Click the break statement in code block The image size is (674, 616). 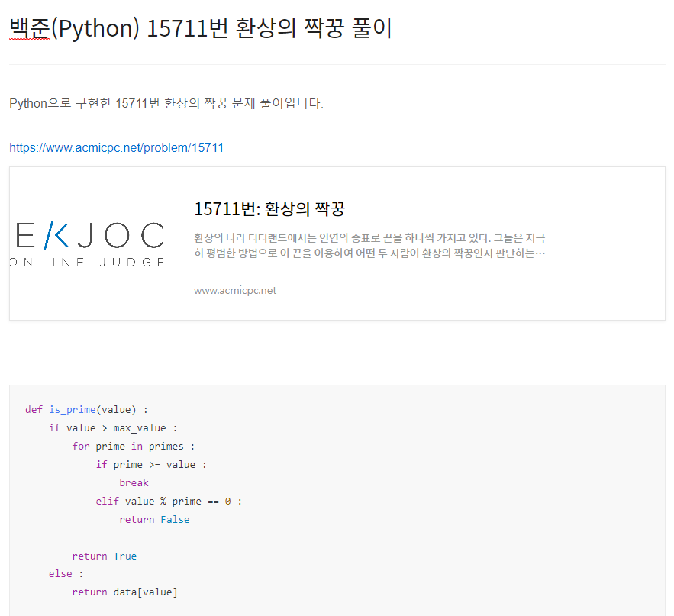pos(134,482)
